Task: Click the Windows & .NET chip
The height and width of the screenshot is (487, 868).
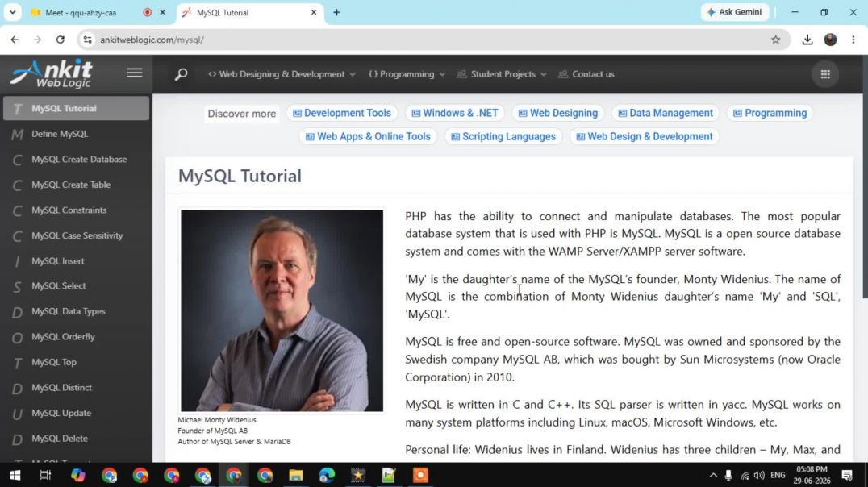Action: [454, 113]
